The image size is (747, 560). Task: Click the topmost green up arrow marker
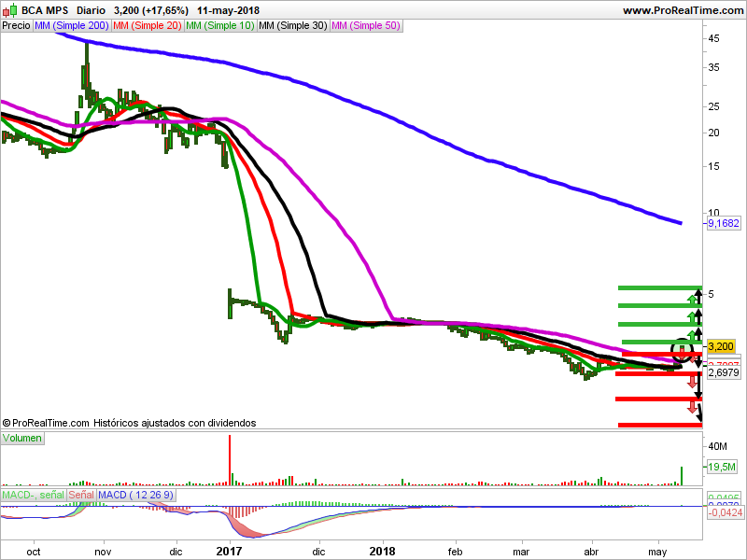click(693, 299)
